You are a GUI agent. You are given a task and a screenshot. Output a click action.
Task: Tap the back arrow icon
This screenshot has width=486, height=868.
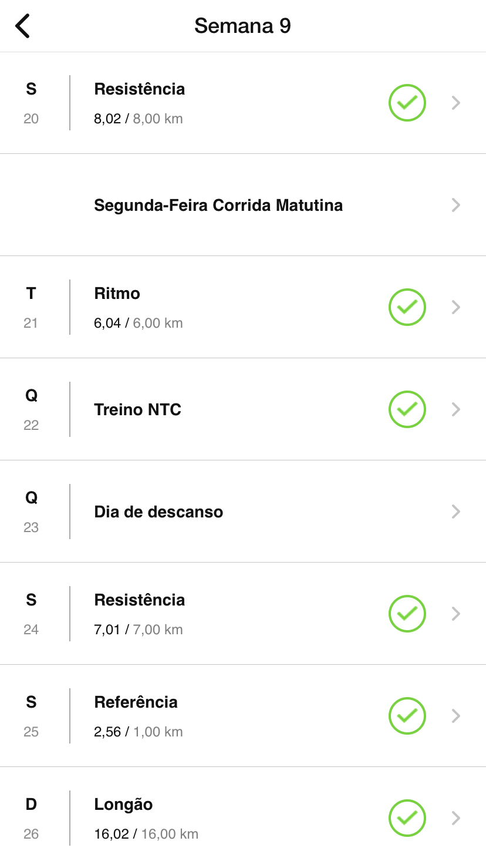coord(22,26)
